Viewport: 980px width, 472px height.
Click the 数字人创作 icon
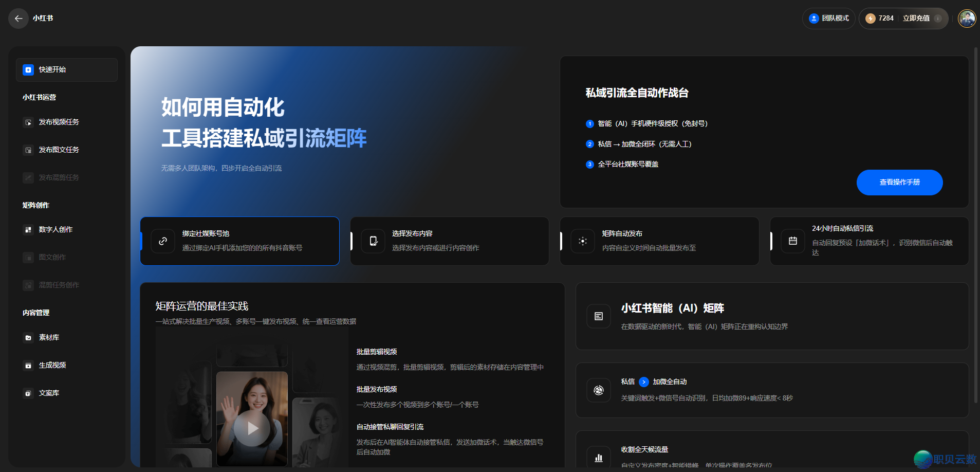coord(28,229)
